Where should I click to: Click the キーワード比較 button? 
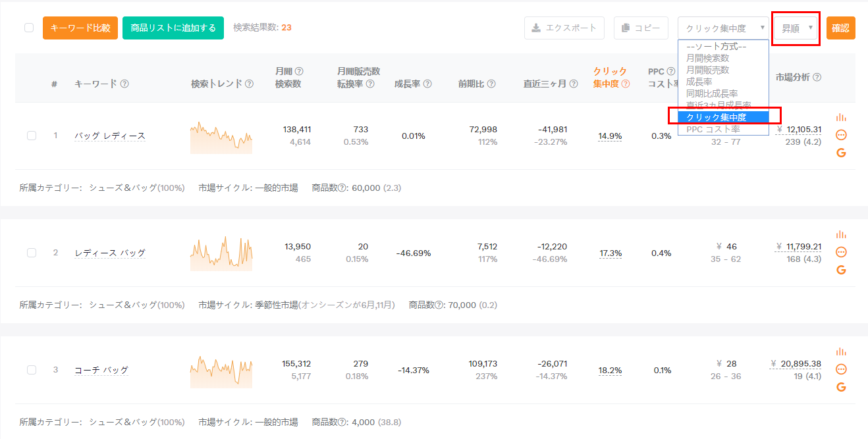tap(80, 28)
